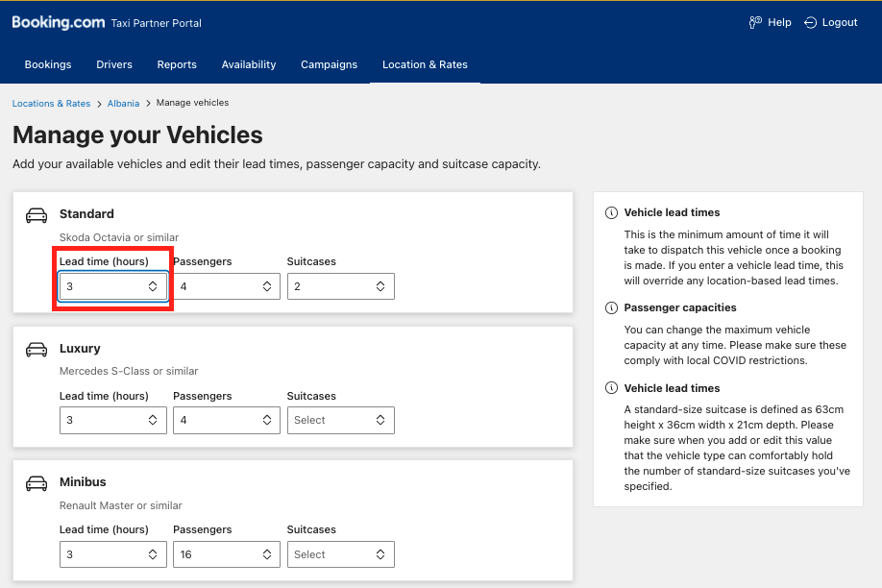Click the info icon beside suitcase-size Vehicle lead times
This screenshot has width=882, height=588.
pos(611,388)
